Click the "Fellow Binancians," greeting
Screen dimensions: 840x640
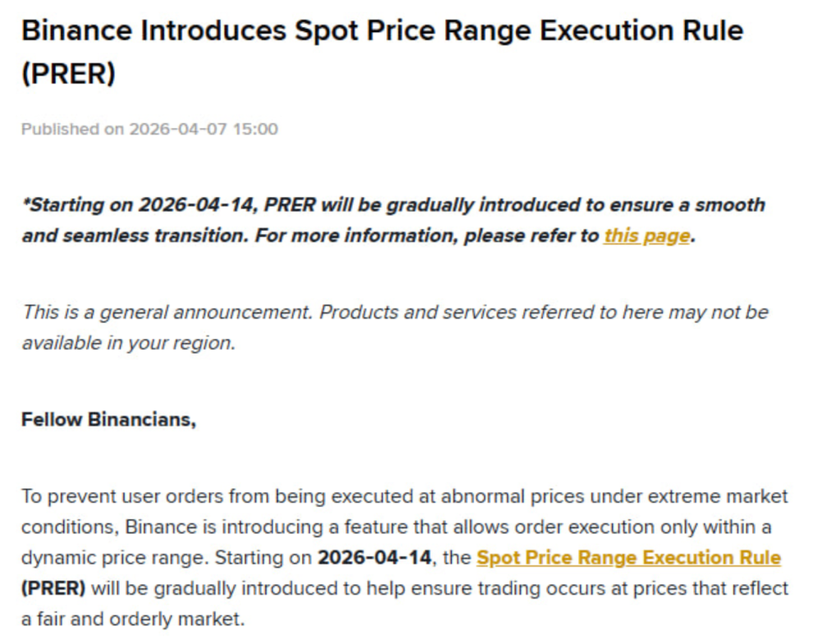point(108,419)
